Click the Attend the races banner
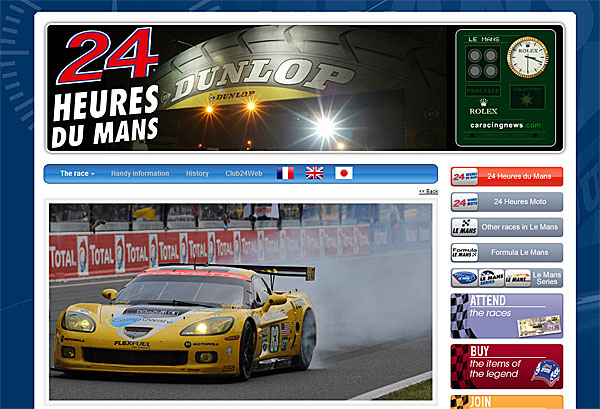The image size is (600, 409). click(507, 316)
